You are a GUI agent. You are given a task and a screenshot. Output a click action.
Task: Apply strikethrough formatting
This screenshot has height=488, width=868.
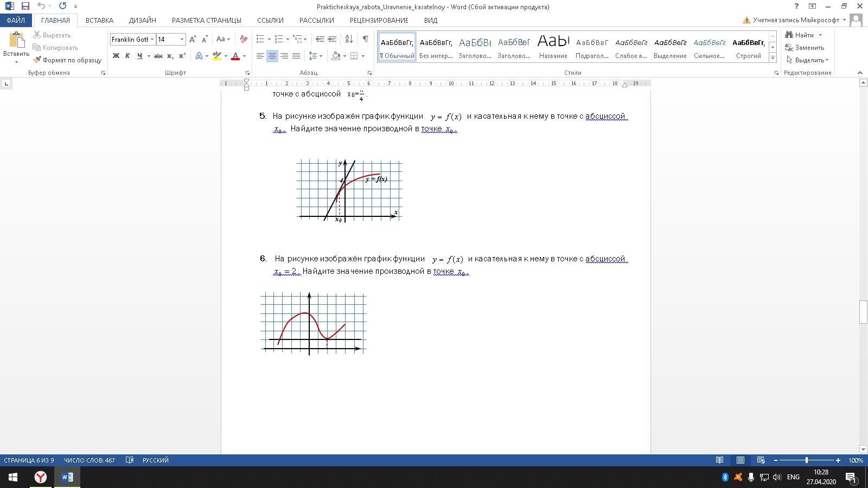tap(158, 56)
